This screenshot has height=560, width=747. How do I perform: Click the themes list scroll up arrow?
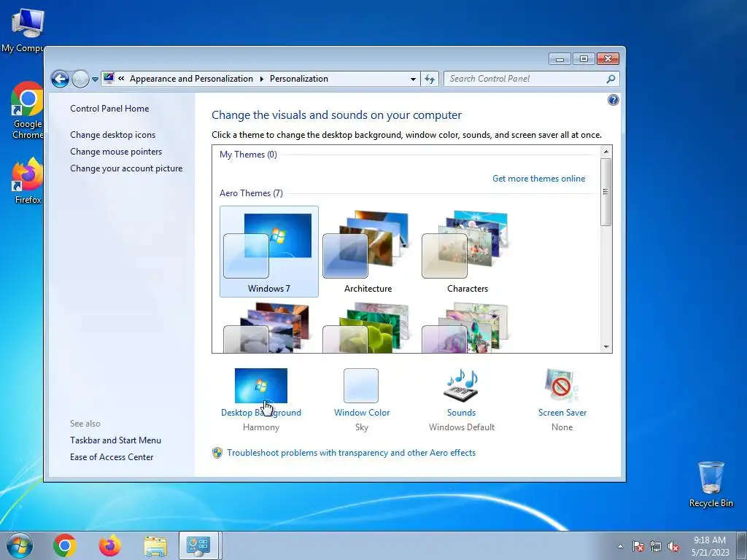[606, 152]
